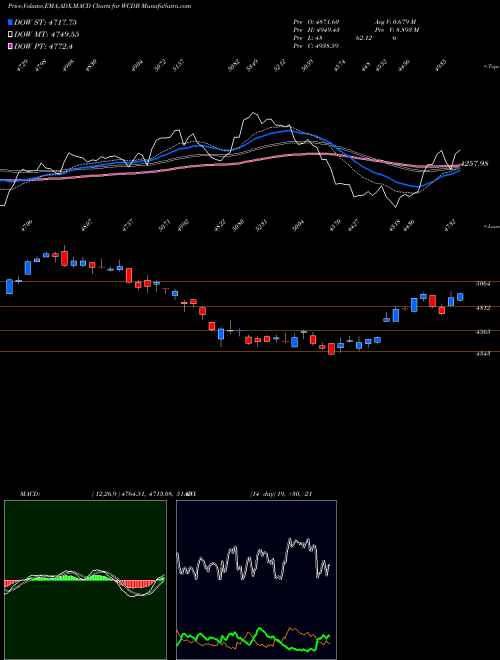
Task: Click the Pre H: 4949.43 value
Action: (316, 30)
